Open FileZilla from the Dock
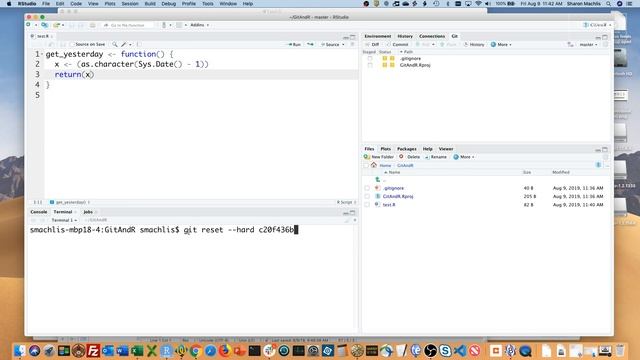This screenshot has width=640, height=360. pyautogui.click(x=93, y=351)
